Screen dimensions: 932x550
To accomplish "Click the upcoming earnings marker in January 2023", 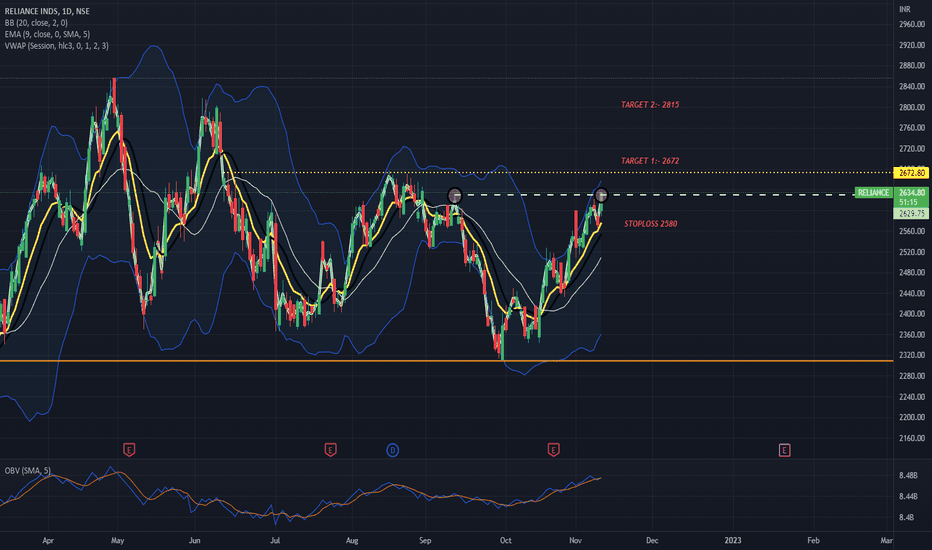I will [x=785, y=450].
